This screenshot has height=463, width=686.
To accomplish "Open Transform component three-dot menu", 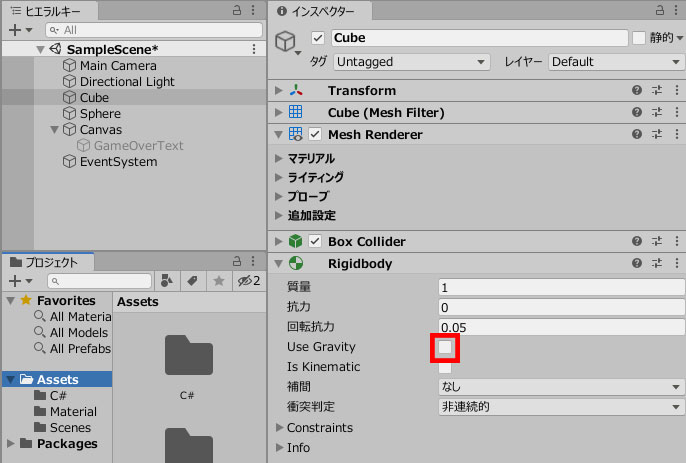I will (x=677, y=90).
